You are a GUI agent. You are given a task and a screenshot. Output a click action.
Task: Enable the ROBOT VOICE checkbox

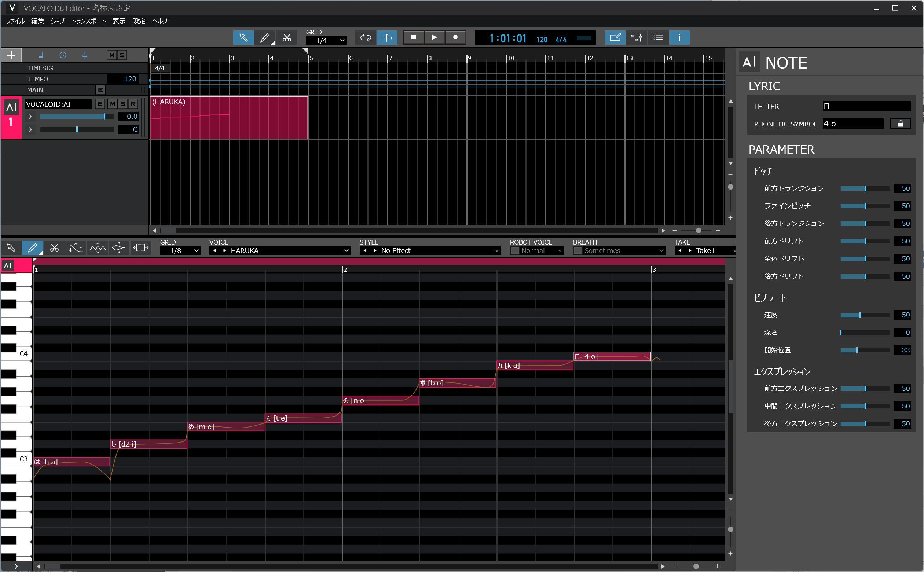point(515,250)
